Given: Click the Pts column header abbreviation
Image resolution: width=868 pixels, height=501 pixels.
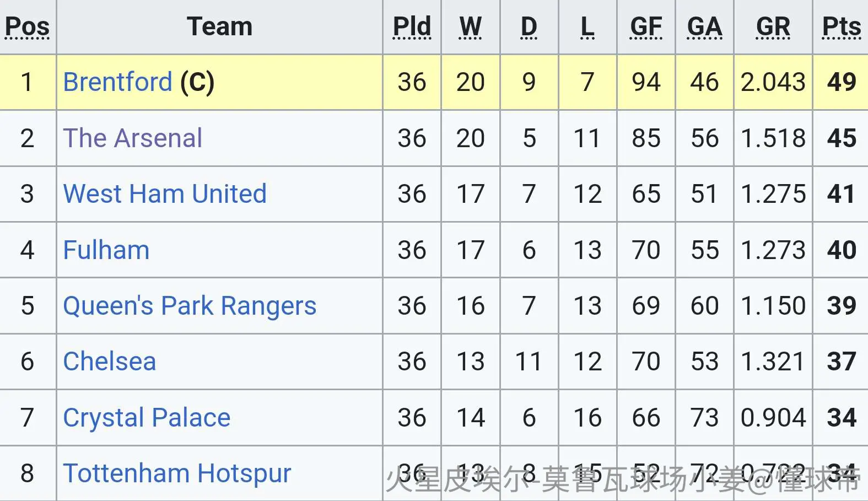Looking at the screenshot, I should pyautogui.click(x=842, y=26).
